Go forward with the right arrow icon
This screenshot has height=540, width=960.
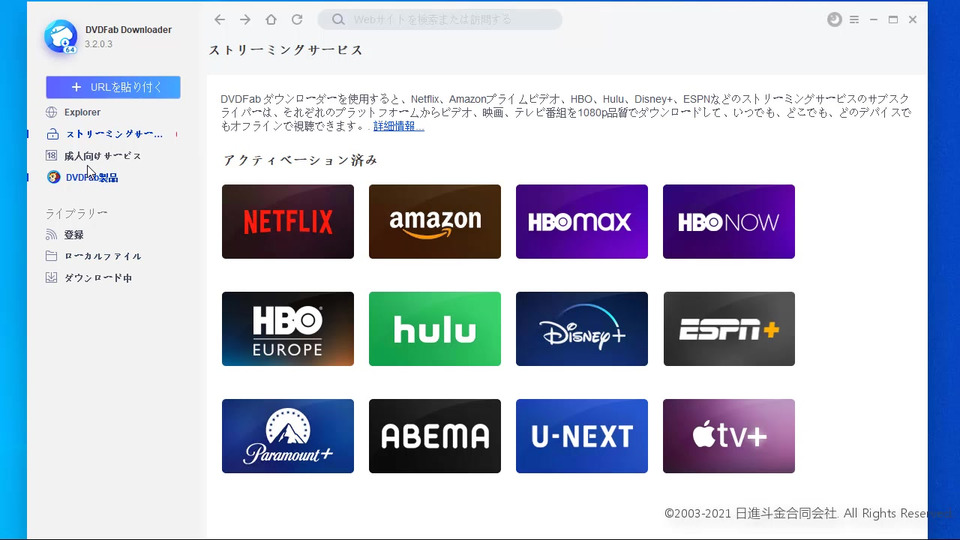click(245, 20)
